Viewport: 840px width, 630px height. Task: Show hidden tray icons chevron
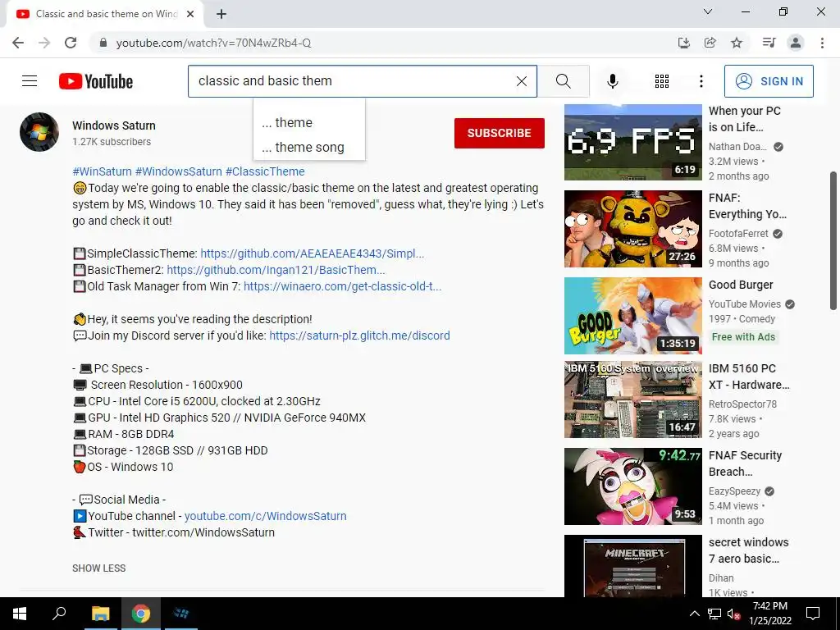694,614
